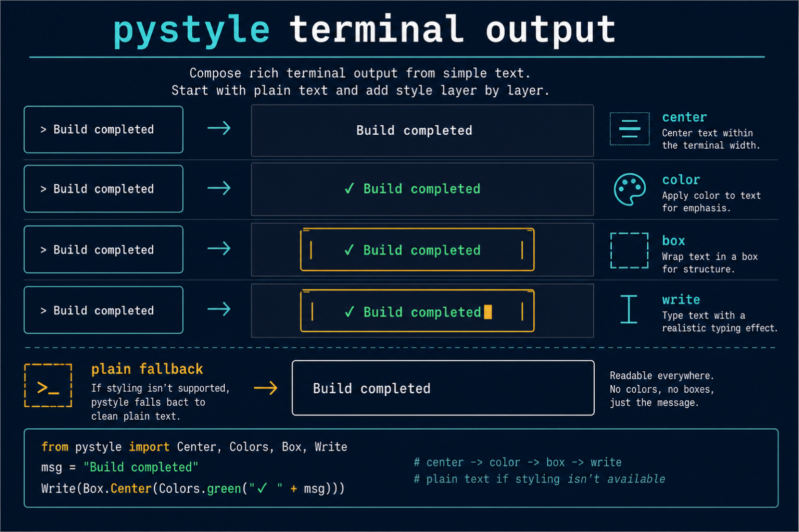The height and width of the screenshot is (532, 799).
Task: Click the white centered 'Build completed' output text
Action: coord(414,131)
